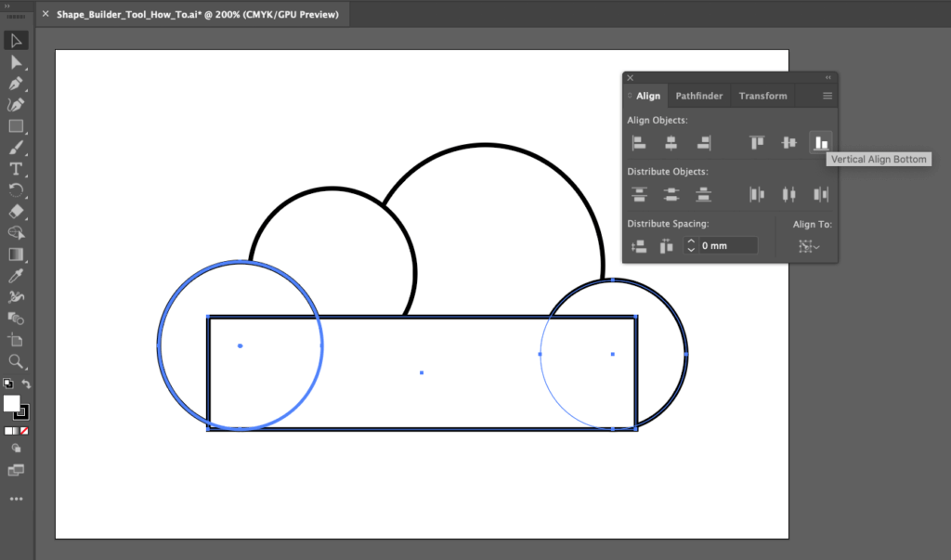Select the Selection tool

click(14, 40)
